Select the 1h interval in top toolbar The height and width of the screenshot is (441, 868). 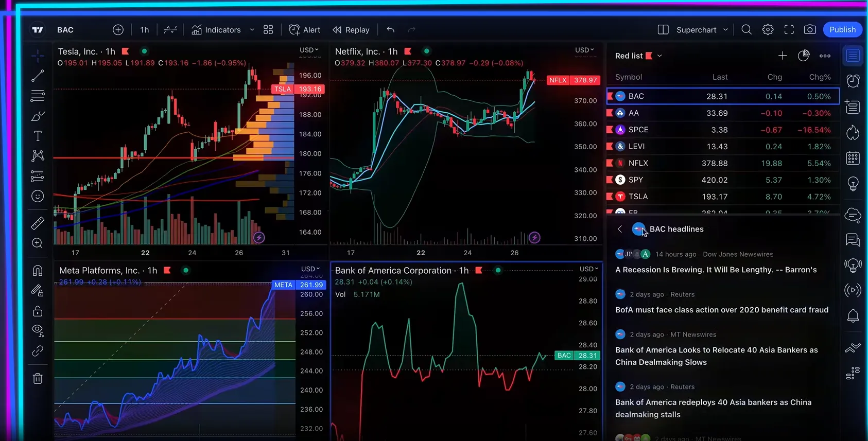point(145,30)
